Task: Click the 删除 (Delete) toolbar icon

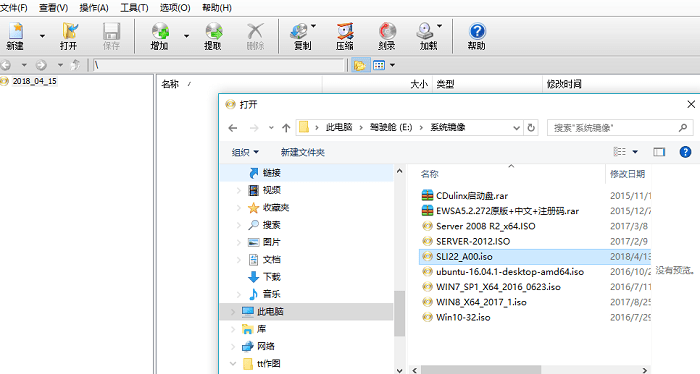Action: (x=255, y=36)
